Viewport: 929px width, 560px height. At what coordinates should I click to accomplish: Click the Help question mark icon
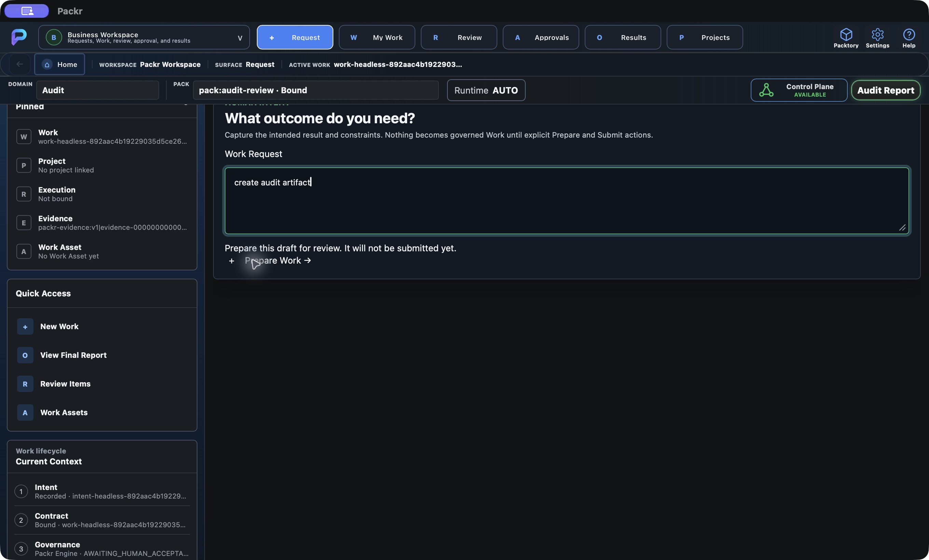(x=909, y=34)
